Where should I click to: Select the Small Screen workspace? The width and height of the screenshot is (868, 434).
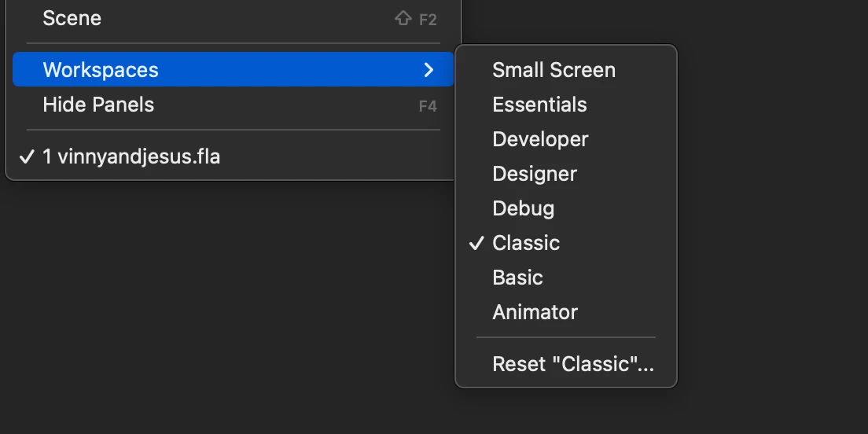[554, 70]
